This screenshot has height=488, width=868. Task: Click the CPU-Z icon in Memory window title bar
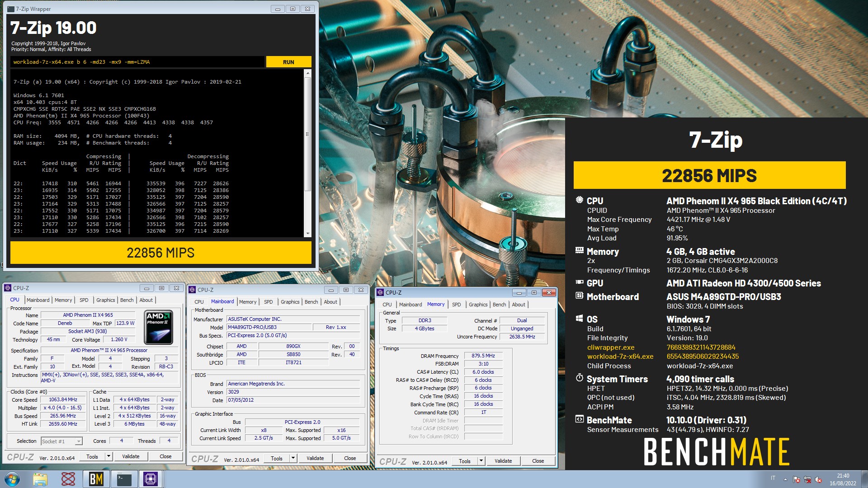(x=380, y=292)
